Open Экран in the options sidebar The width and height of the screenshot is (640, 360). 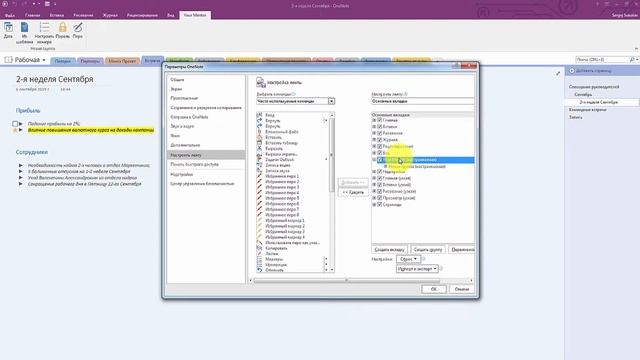click(x=176, y=89)
